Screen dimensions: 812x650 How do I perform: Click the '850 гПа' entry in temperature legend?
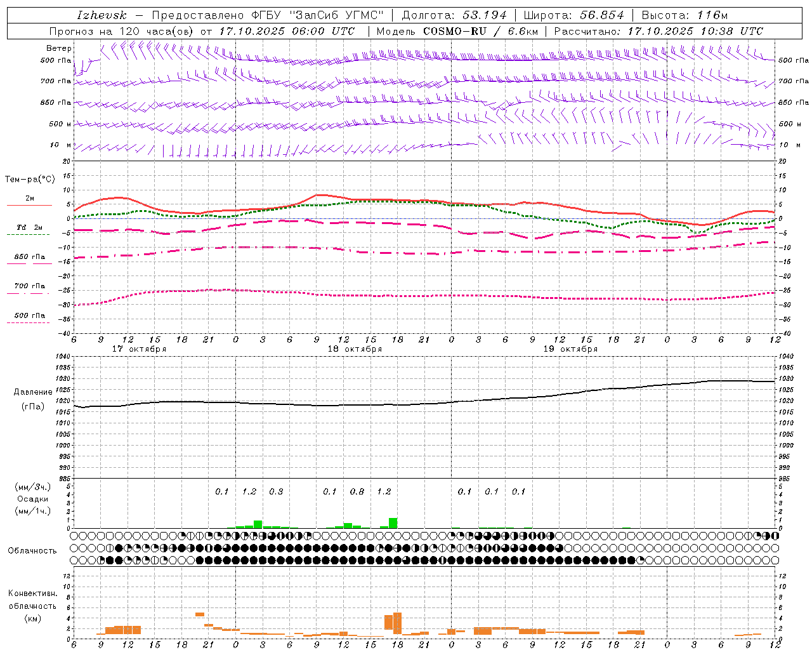click(x=30, y=257)
